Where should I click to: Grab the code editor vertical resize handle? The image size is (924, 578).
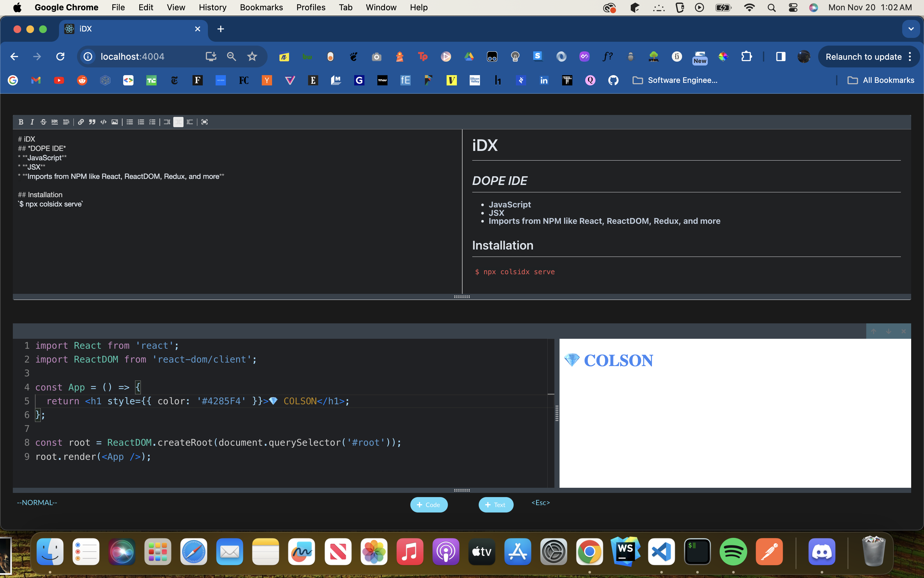557,413
